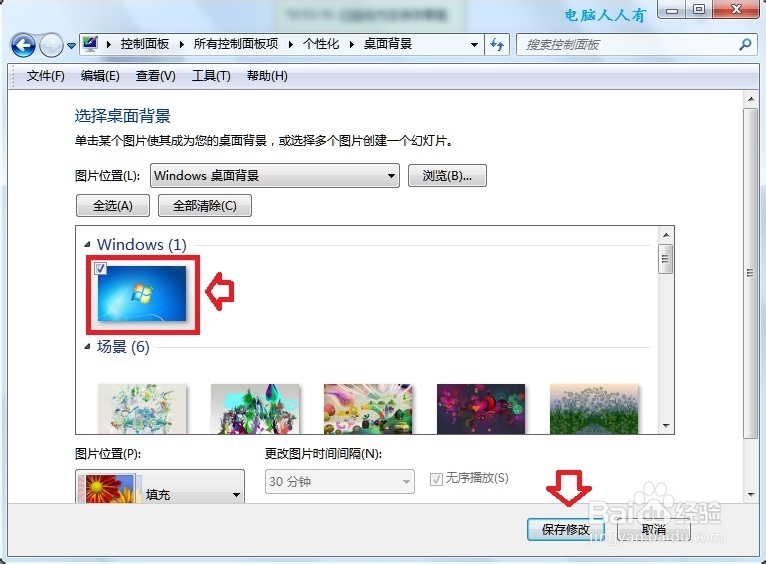Screen dimensions: 766x564
Task: Go to 所有控制面板项 in the breadcrumb
Action: pyautogui.click(x=236, y=44)
